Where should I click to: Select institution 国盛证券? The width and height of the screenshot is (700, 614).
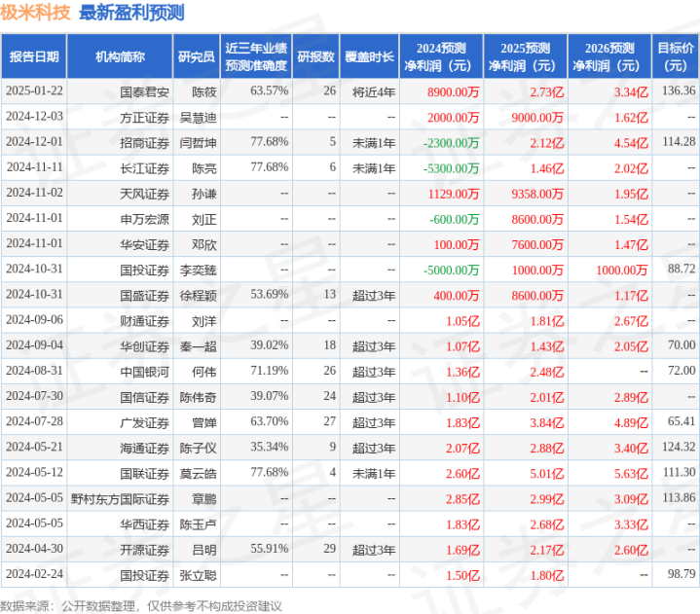144,296
